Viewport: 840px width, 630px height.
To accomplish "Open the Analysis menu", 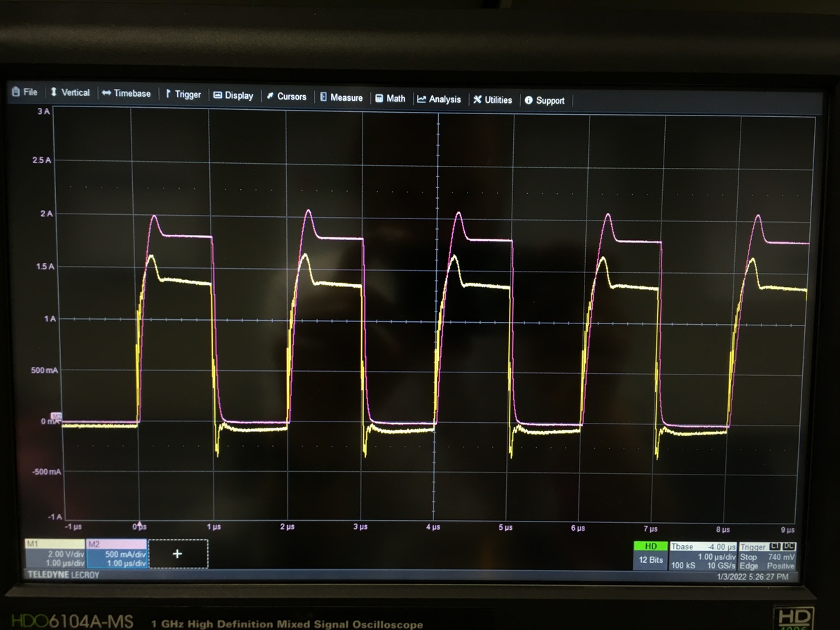I will (x=439, y=99).
